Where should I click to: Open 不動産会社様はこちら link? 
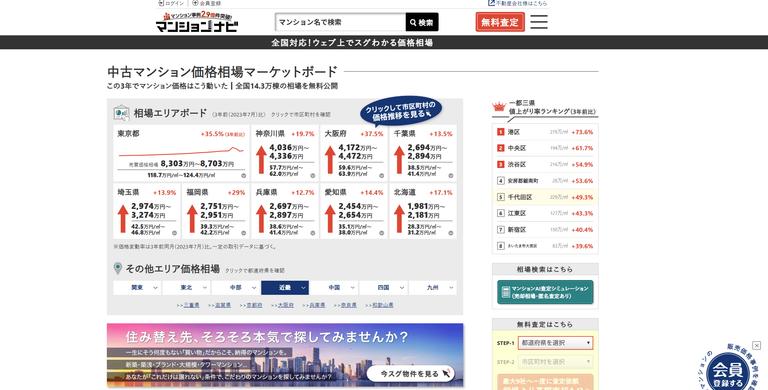(x=518, y=3)
